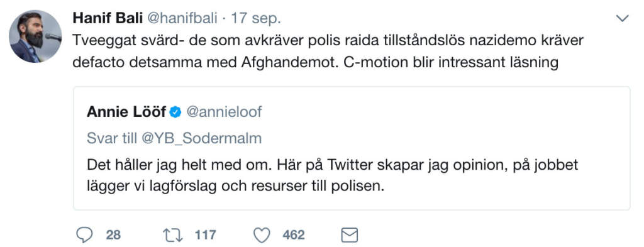Image resolution: width=644 pixels, height=247 pixels.
Task: Open the quoted tweet card frame
Action: [352, 148]
